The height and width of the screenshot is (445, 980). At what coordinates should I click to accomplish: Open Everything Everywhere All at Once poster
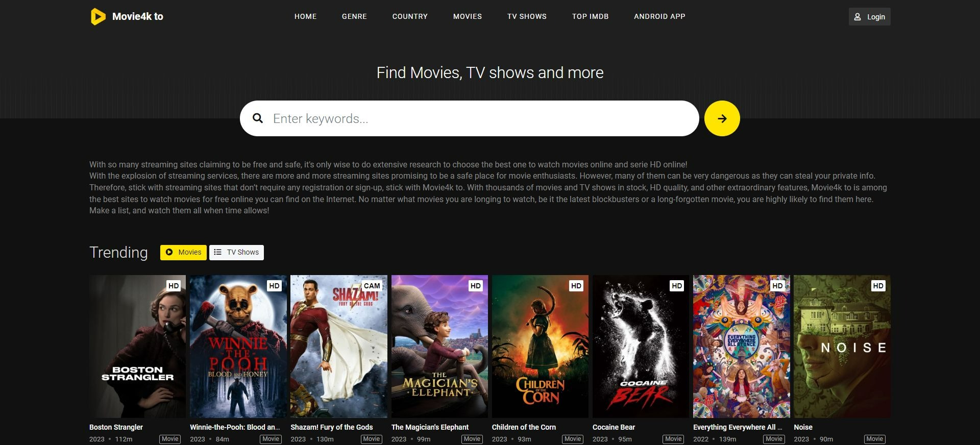(742, 347)
